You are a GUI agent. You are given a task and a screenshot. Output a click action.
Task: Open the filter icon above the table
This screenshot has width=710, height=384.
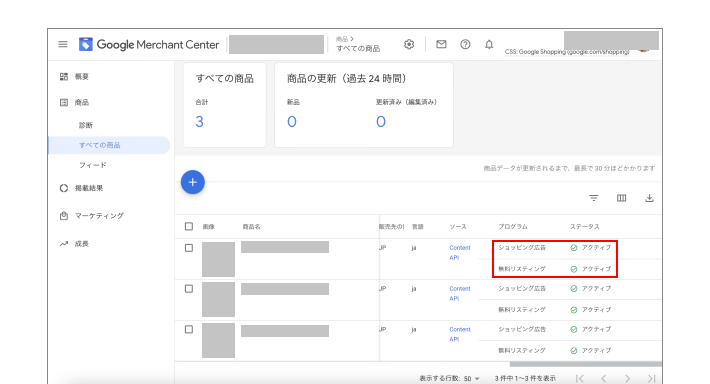click(594, 198)
